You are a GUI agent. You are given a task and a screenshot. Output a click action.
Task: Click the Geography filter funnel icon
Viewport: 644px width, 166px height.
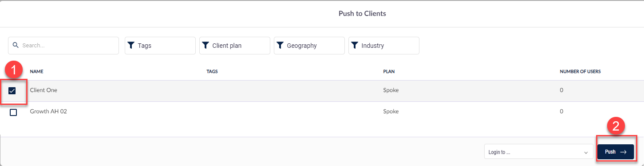[280, 45]
